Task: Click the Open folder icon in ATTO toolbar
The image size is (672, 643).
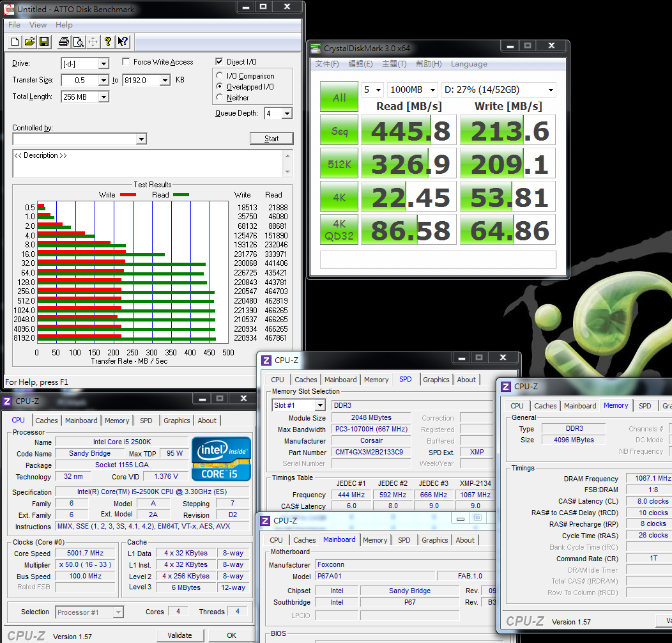Action: coord(29,42)
